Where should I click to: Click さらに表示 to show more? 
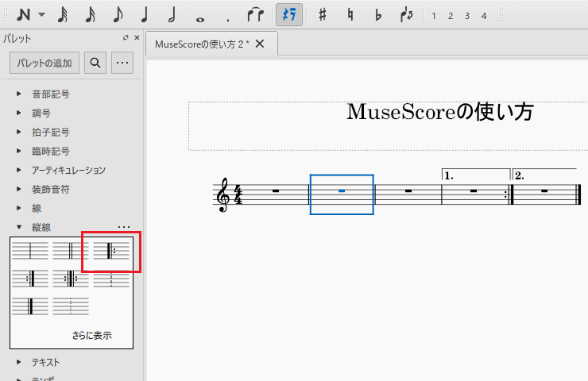click(x=92, y=335)
